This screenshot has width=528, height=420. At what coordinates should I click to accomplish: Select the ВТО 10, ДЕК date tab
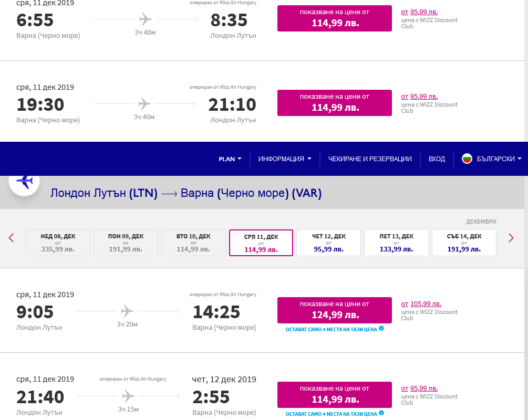pyautogui.click(x=193, y=243)
